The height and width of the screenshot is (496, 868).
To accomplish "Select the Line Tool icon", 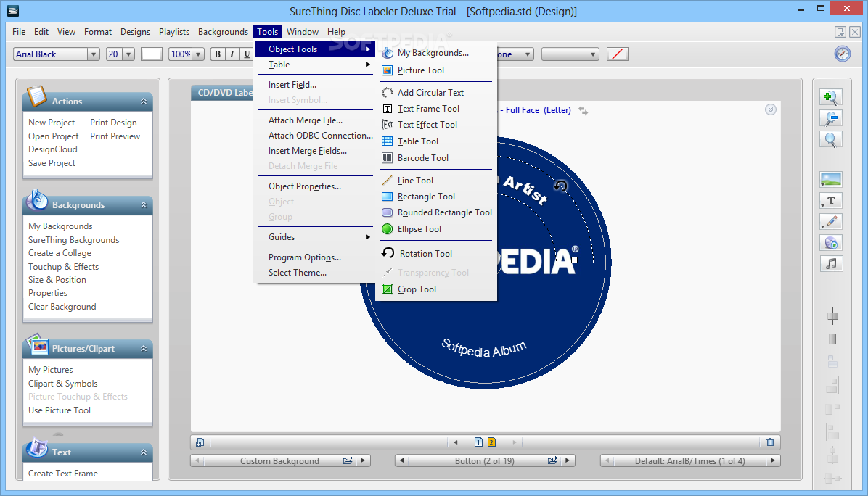I will [388, 181].
